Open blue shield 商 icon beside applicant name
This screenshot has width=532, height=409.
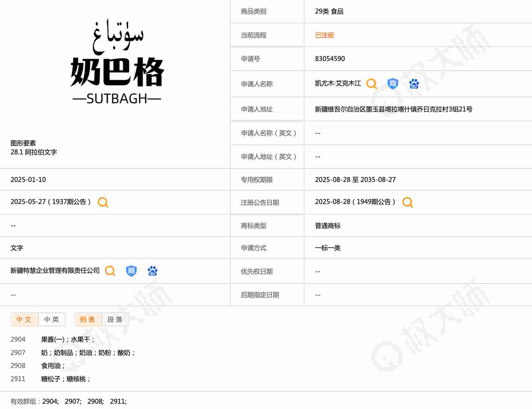click(x=392, y=84)
